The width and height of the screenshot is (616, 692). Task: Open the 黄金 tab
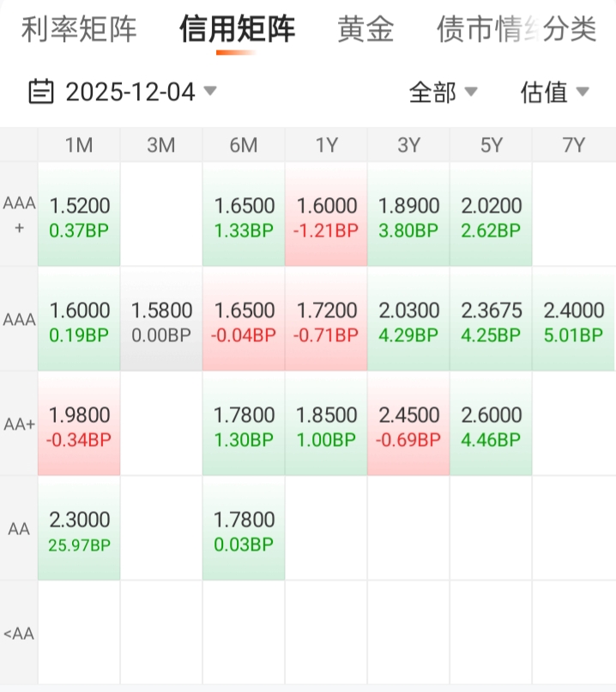click(365, 29)
